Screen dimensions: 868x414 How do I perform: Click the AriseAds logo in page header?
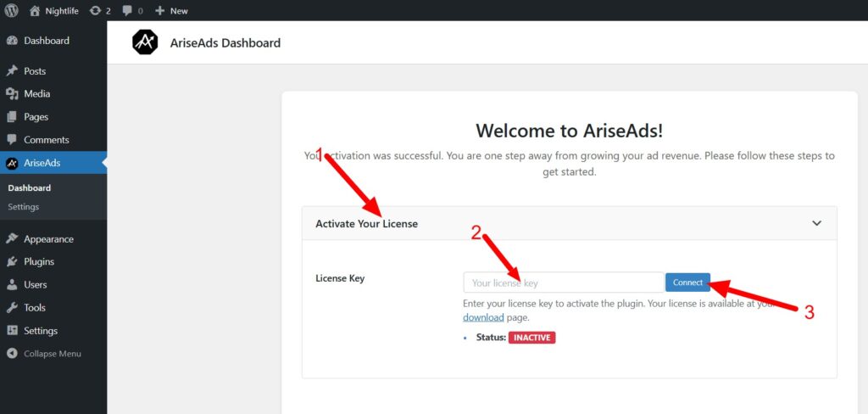pyautogui.click(x=146, y=42)
